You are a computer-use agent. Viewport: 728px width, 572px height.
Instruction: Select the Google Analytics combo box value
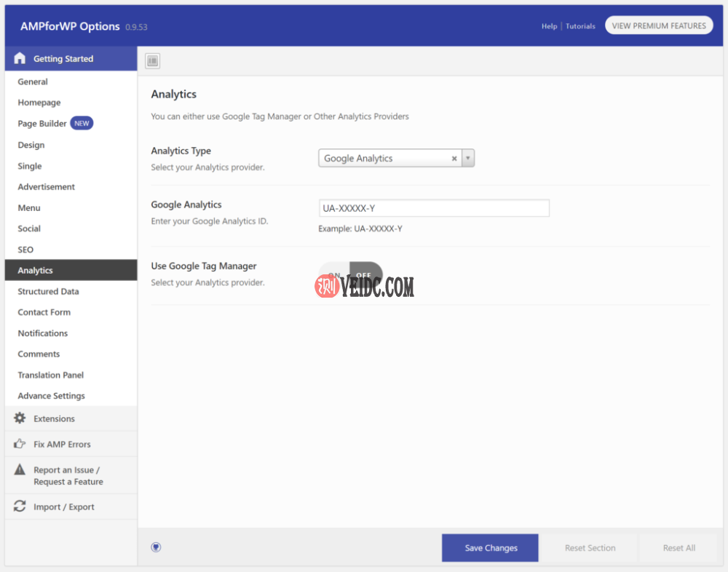[382, 159]
